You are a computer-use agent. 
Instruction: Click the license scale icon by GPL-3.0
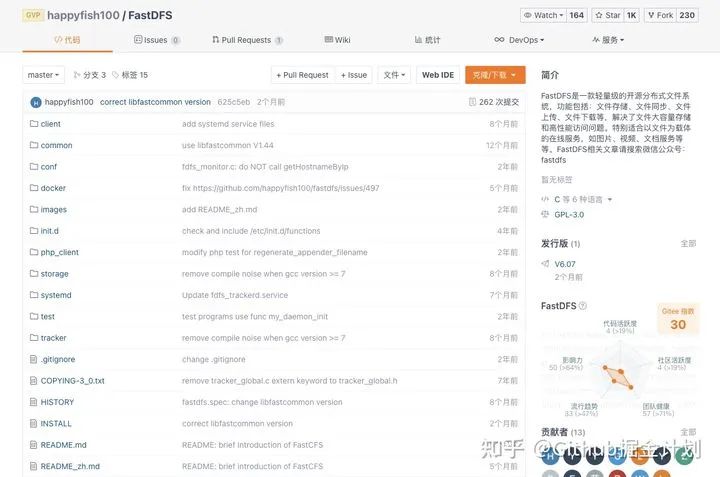point(545,214)
